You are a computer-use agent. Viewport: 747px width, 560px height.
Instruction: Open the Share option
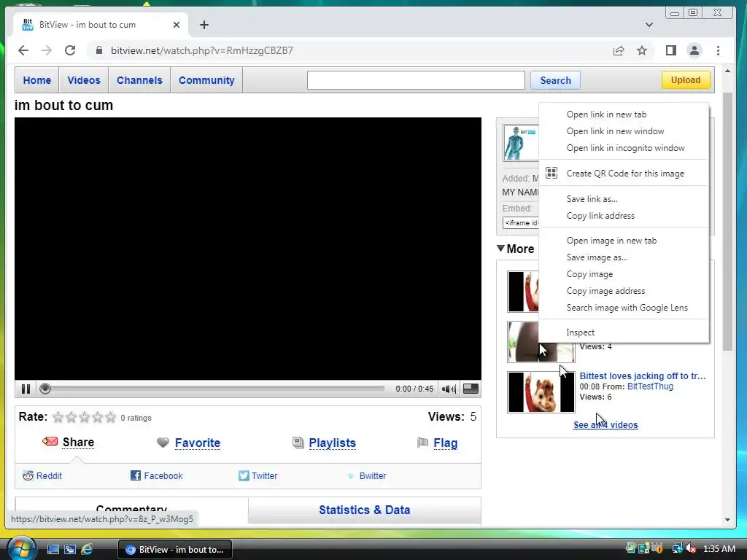[78, 443]
